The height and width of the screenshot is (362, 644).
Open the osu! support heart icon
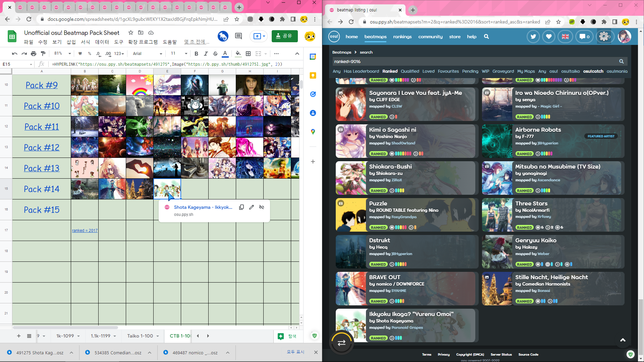click(549, 37)
